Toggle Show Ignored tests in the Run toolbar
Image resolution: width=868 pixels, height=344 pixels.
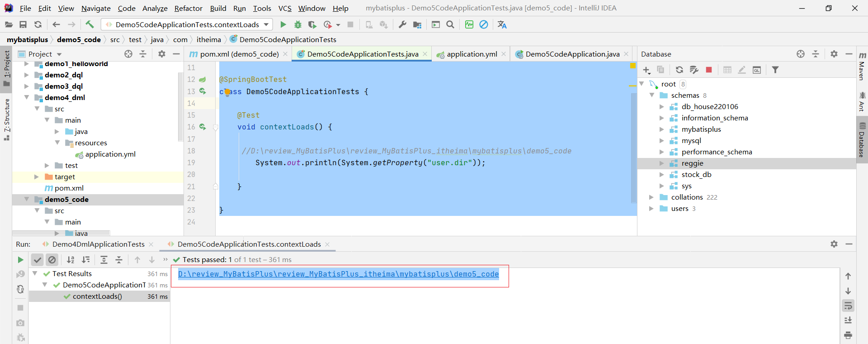click(x=52, y=260)
